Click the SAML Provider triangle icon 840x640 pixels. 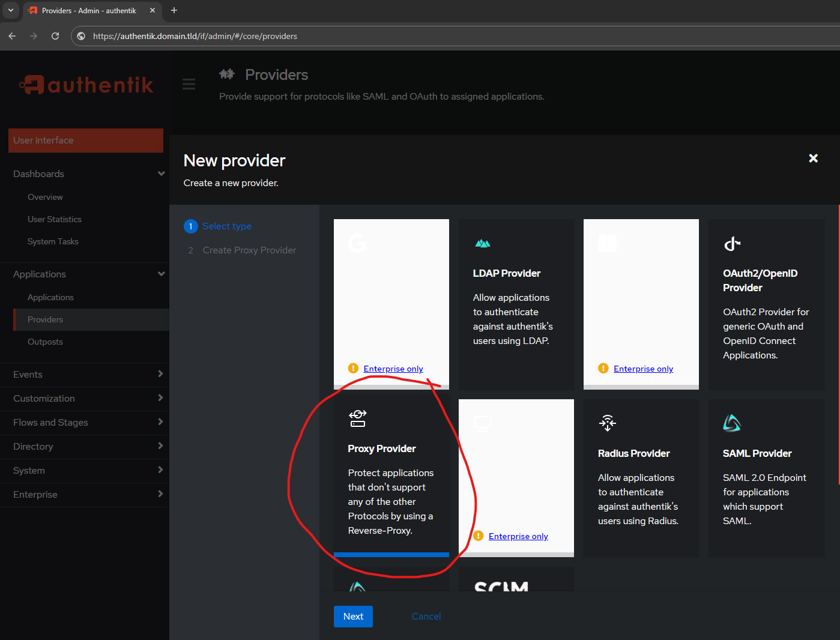pyautogui.click(x=732, y=423)
